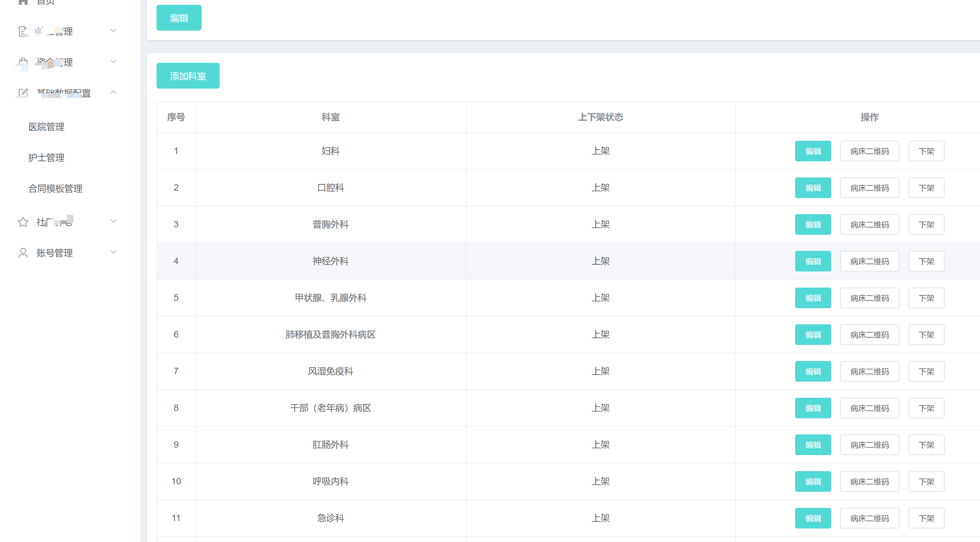Click the edit-pencil icon for data configuration
Viewport: 980px width, 542px height.
[x=23, y=93]
